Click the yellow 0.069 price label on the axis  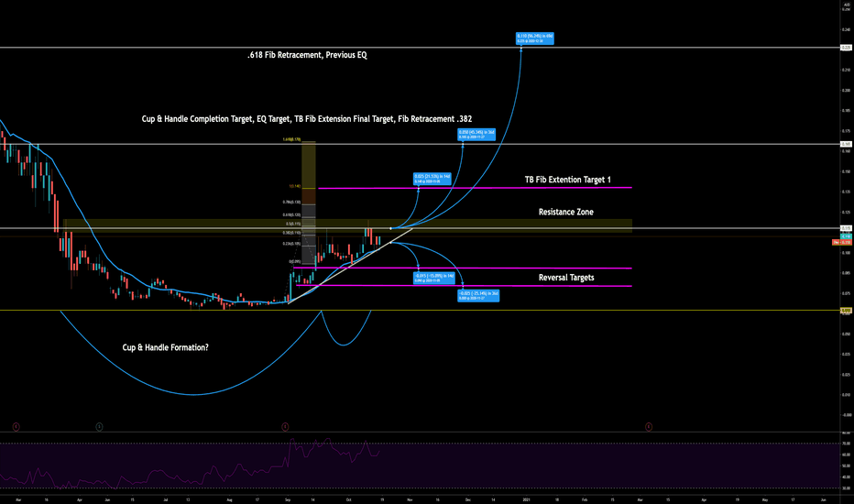point(847,311)
